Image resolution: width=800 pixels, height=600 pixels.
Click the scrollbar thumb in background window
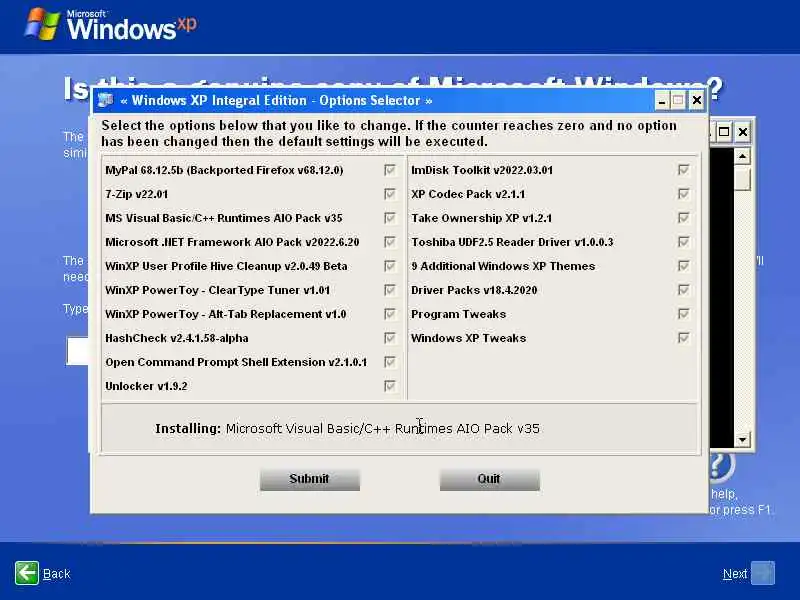click(x=742, y=178)
